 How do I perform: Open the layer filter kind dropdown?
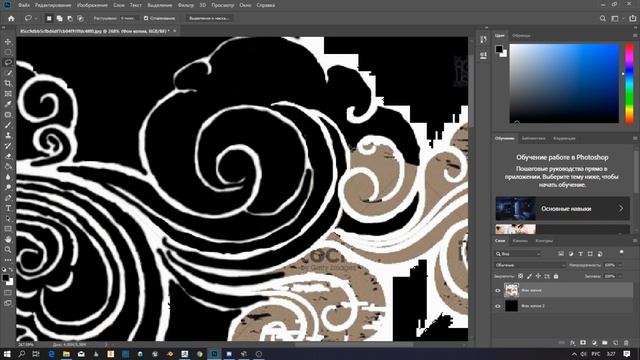click(x=518, y=254)
